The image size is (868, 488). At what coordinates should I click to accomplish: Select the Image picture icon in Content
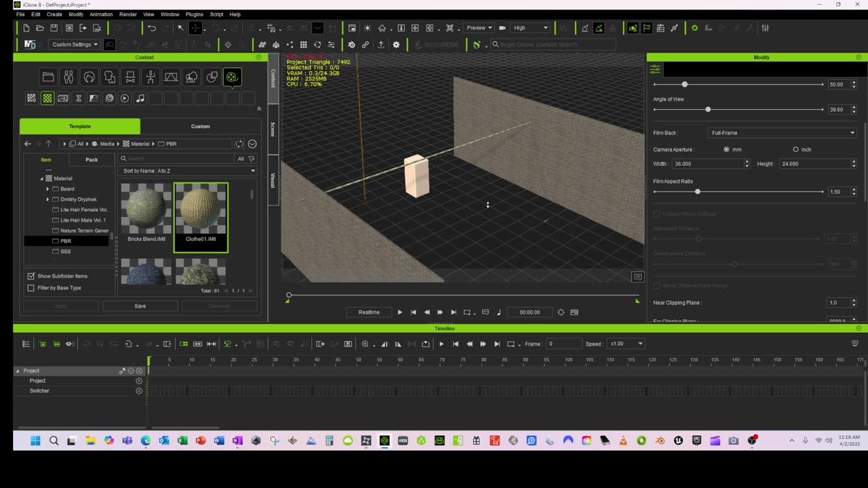click(63, 98)
